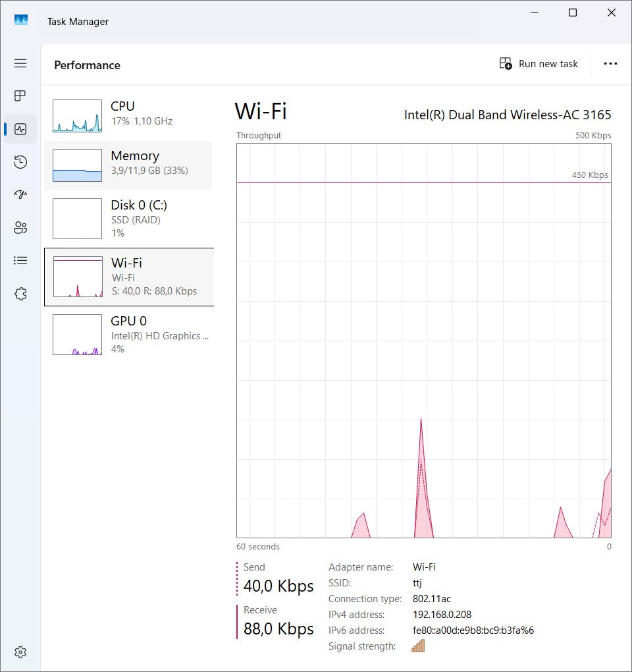Open Details page list icon
This screenshot has height=672, width=632.
[20, 261]
